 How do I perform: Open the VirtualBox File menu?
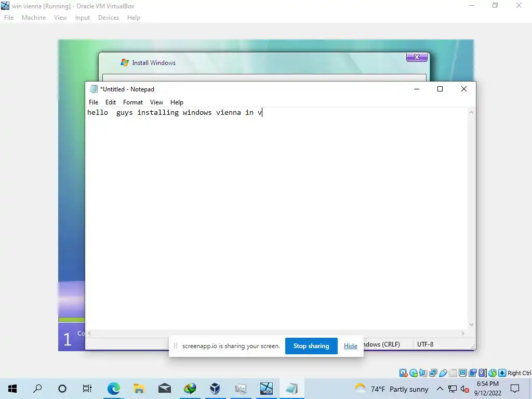(9, 18)
